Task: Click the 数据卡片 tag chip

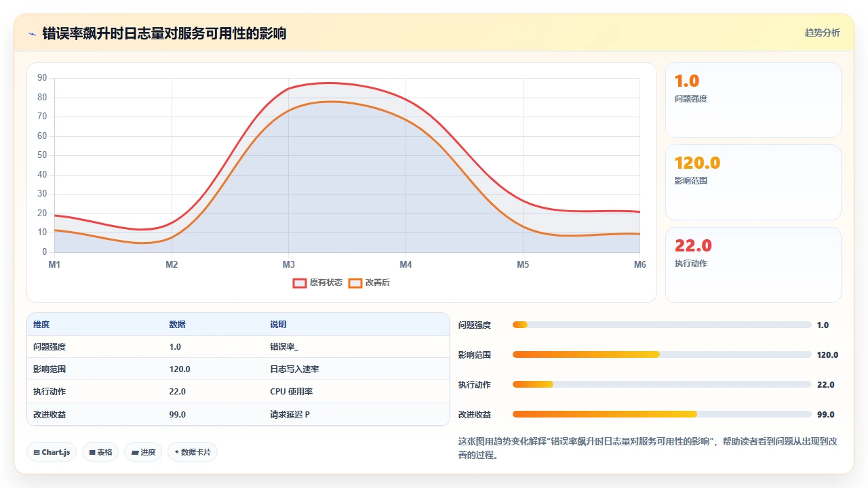Action: tap(193, 452)
